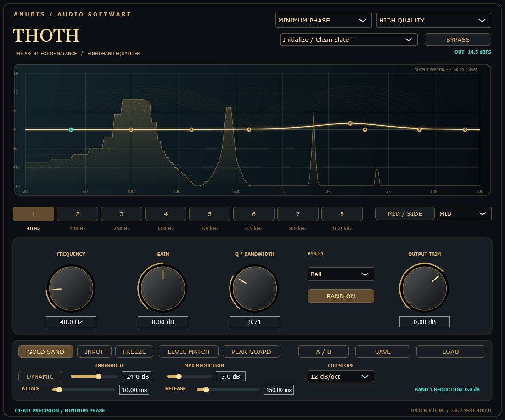Switch to band tab 4

(166, 214)
